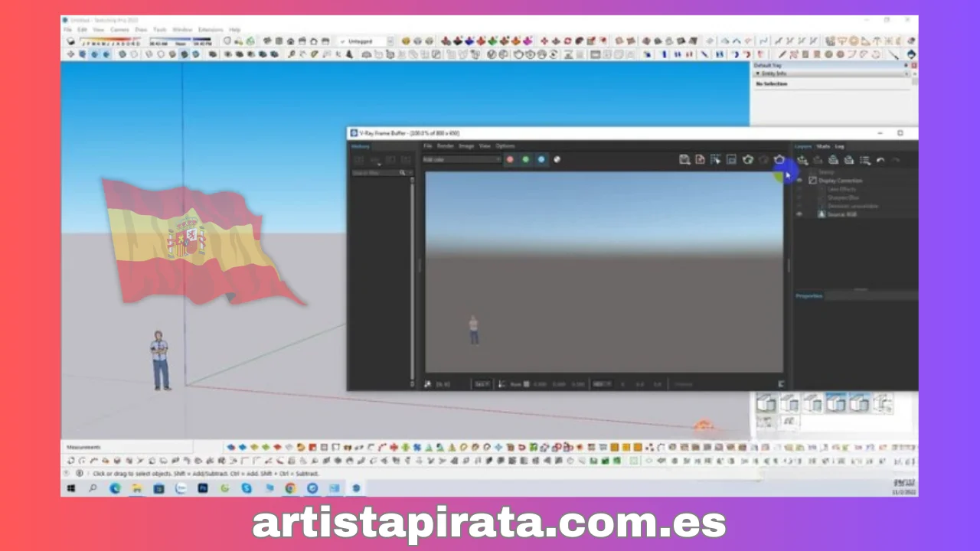Collapse the Entity Info panel

point(758,73)
